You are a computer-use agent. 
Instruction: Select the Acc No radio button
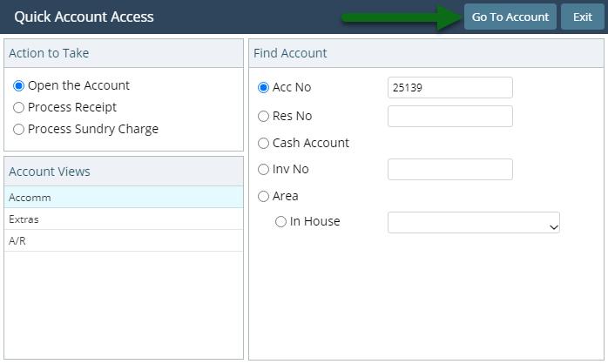tap(263, 88)
